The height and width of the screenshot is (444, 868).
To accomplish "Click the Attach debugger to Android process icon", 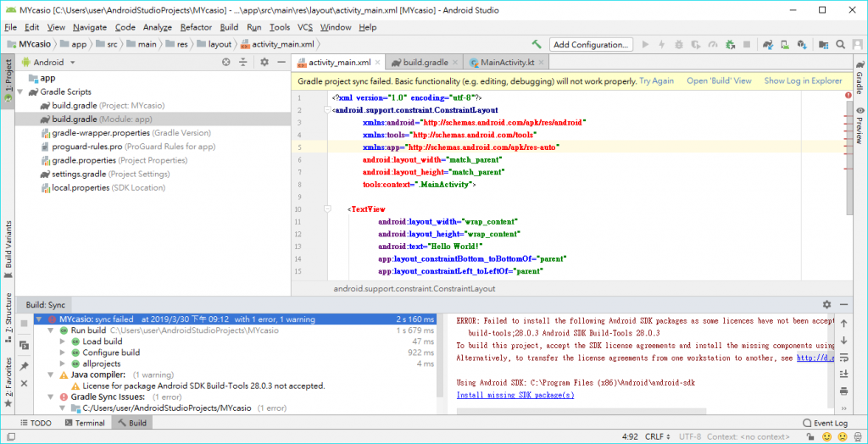I will coord(730,44).
